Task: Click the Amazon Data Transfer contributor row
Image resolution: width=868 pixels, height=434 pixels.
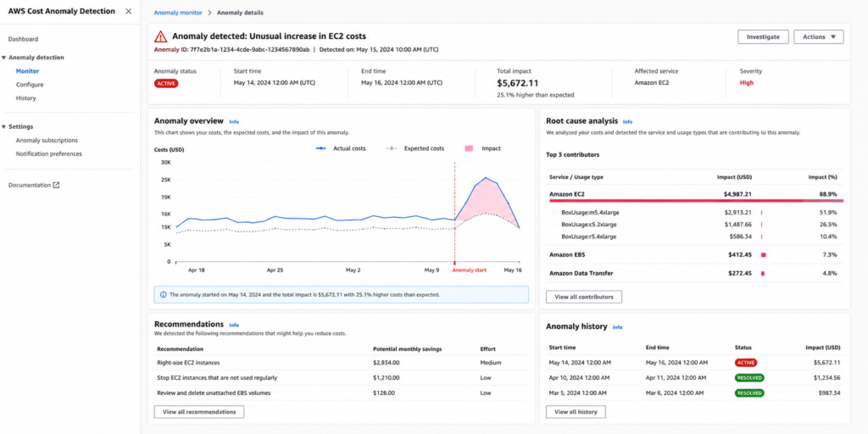Action: click(695, 274)
